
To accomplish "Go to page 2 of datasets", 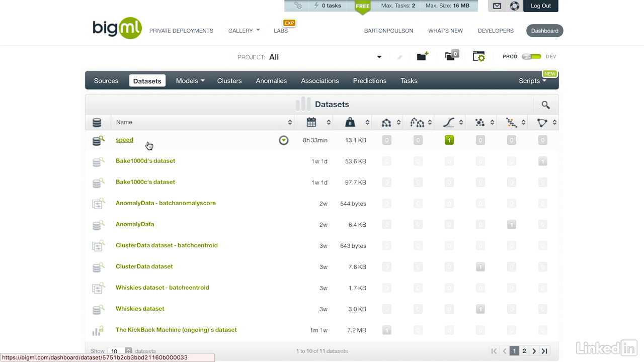I will tap(524, 351).
